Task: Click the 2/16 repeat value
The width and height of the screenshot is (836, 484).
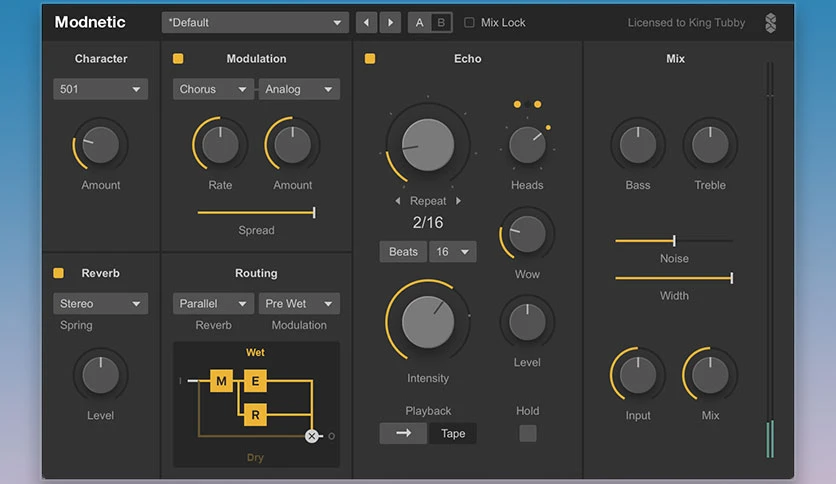Action: 428,222
